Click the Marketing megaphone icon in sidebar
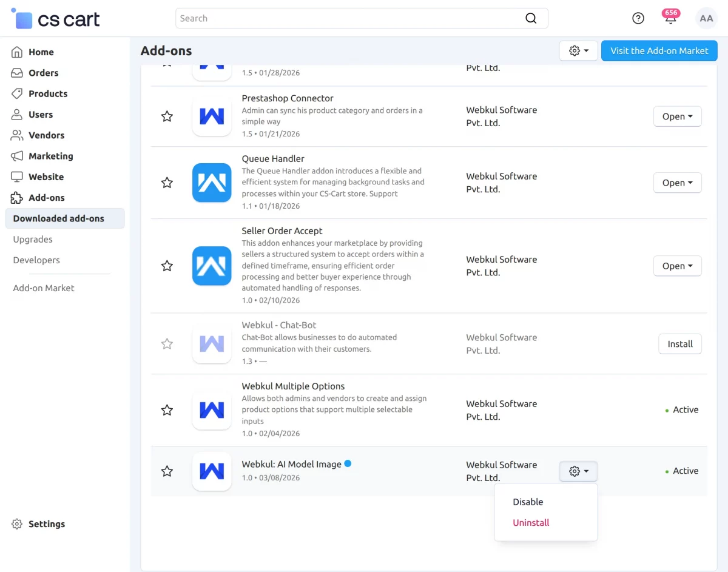728x572 pixels. [x=17, y=156]
